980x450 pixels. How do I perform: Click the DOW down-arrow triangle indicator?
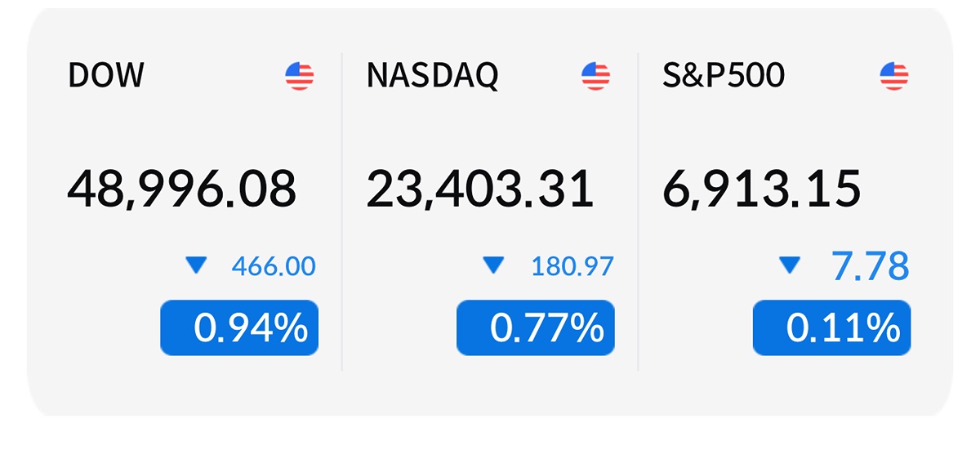click(196, 265)
